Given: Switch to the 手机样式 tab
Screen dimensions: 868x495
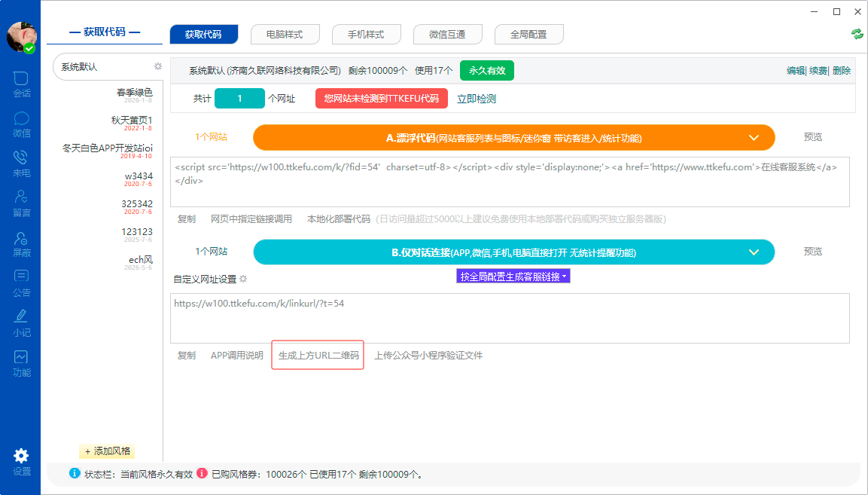Looking at the screenshot, I should pyautogui.click(x=366, y=35).
